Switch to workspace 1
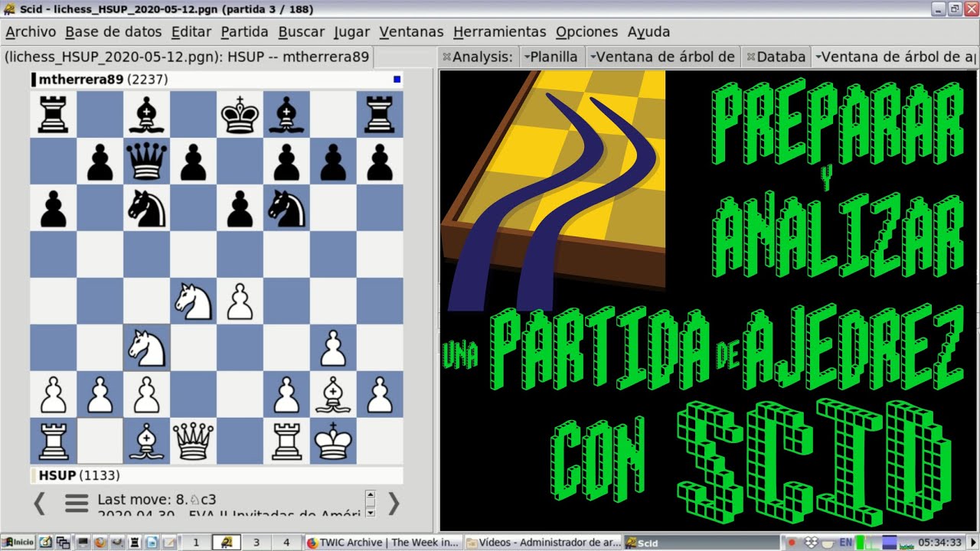The height and width of the screenshot is (551, 980). [195, 543]
